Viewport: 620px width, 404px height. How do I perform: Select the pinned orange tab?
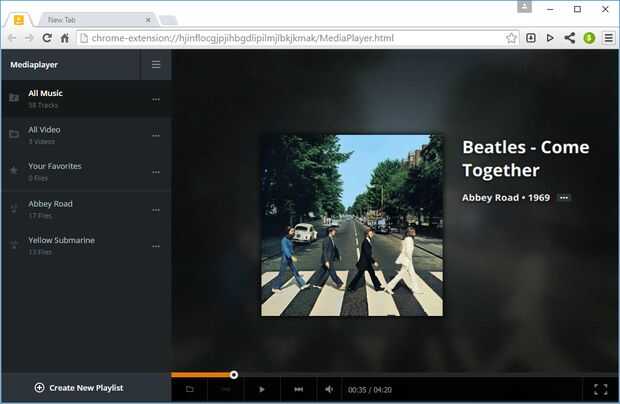[x=19, y=20]
